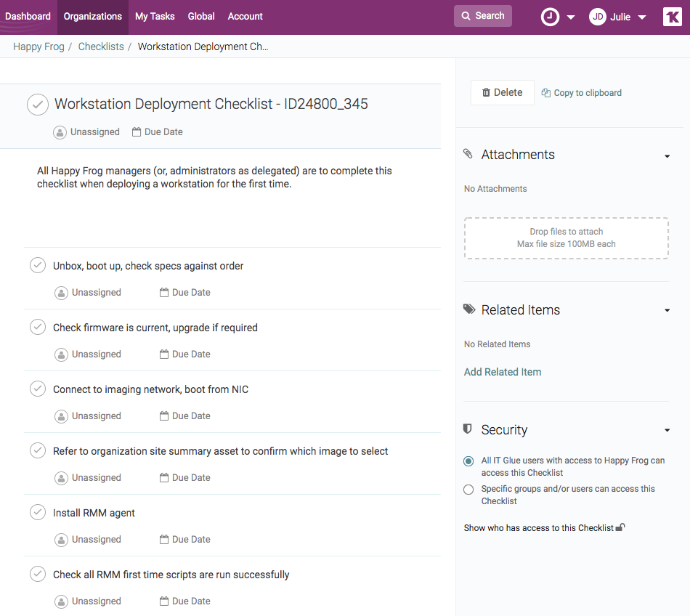Click the Related Items tags icon

coord(469,309)
